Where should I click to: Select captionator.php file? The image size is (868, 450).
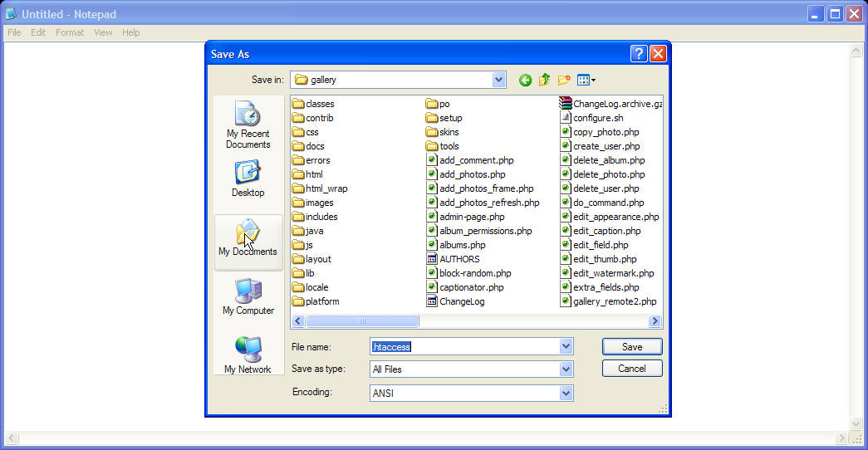pos(465,287)
